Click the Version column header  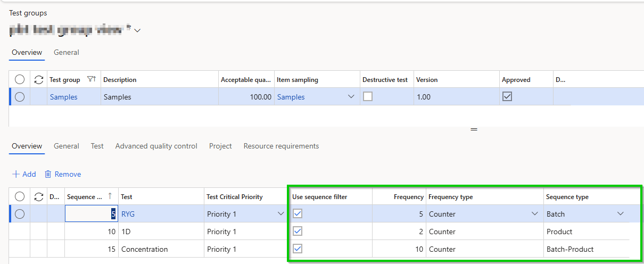click(x=427, y=80)
